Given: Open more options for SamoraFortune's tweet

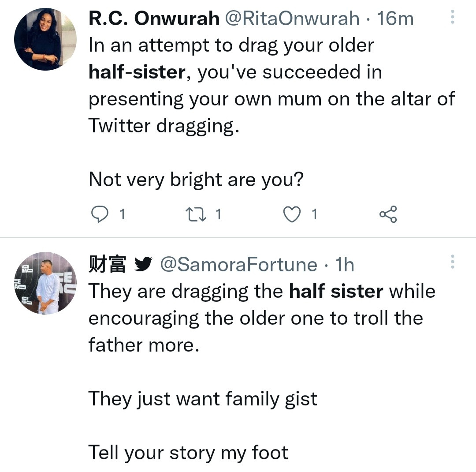Looking at the screenshot, I should pos(452,262).
